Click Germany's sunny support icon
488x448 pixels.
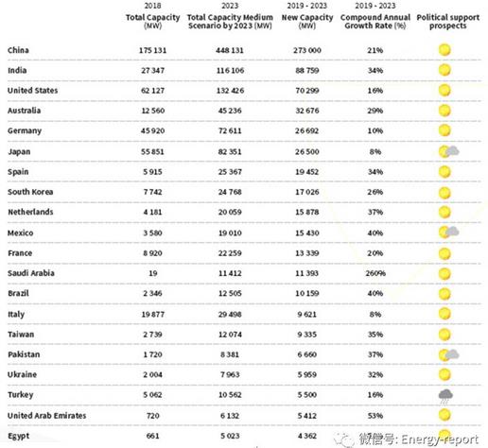(x=444, y=130)
